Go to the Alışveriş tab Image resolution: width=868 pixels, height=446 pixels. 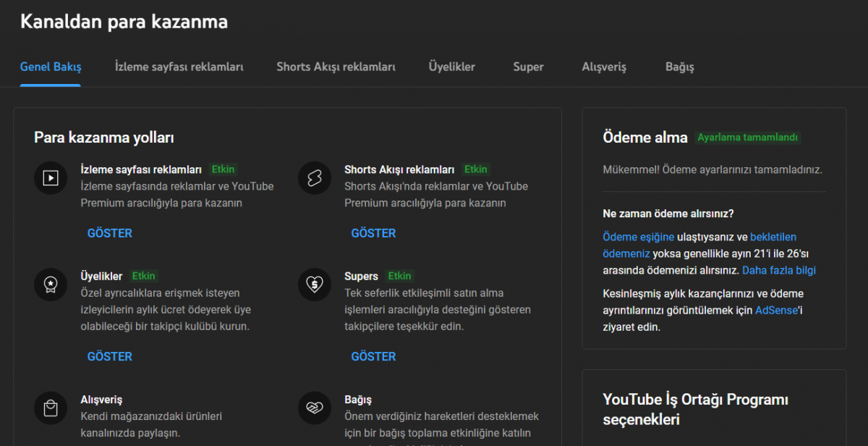(604, 67)
